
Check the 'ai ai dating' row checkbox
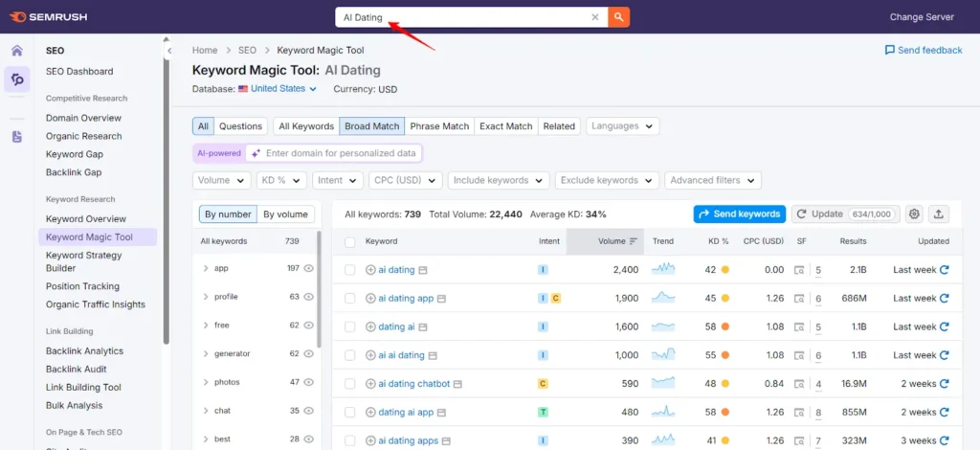point(350,355)
